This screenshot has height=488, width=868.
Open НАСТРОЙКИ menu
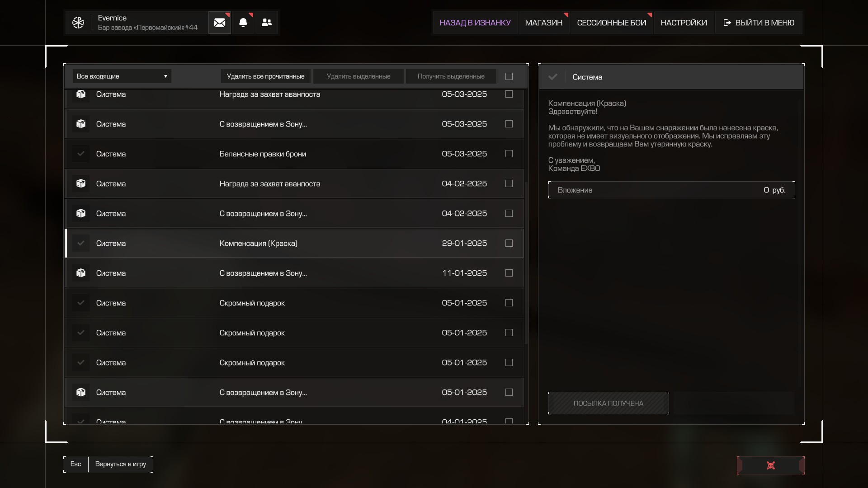(684, 23)
